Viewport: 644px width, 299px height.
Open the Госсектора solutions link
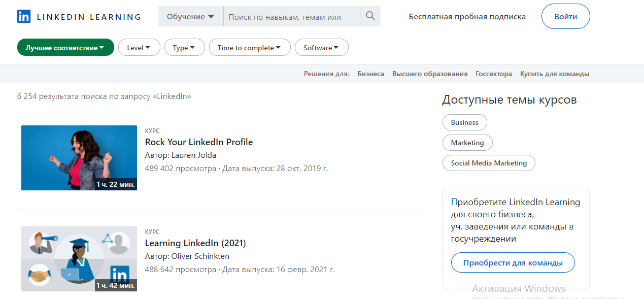point(493,74)
